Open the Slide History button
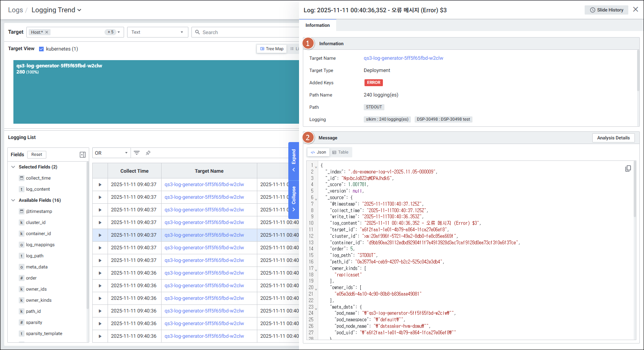This screenshot has height=350, width=644. point(606,10)
